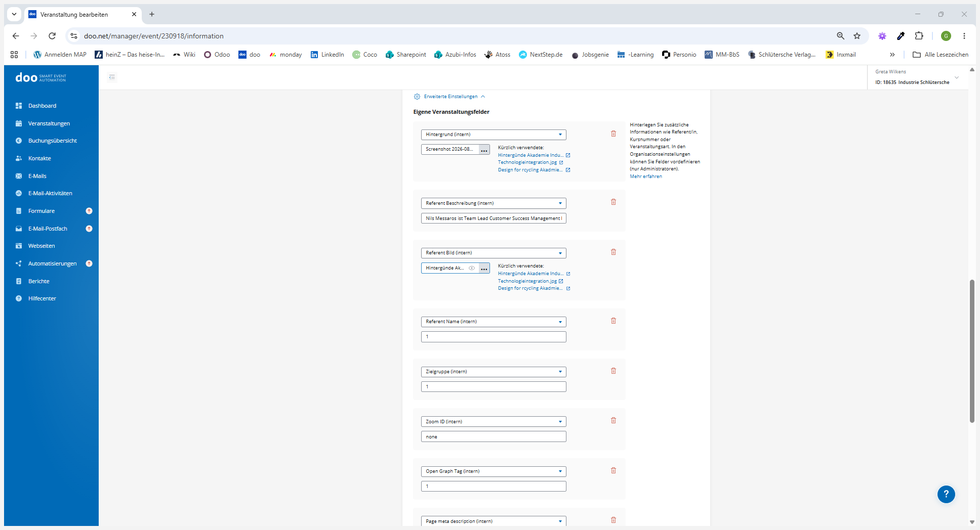Click the Berichte sidebar icon

coord(19,281)
